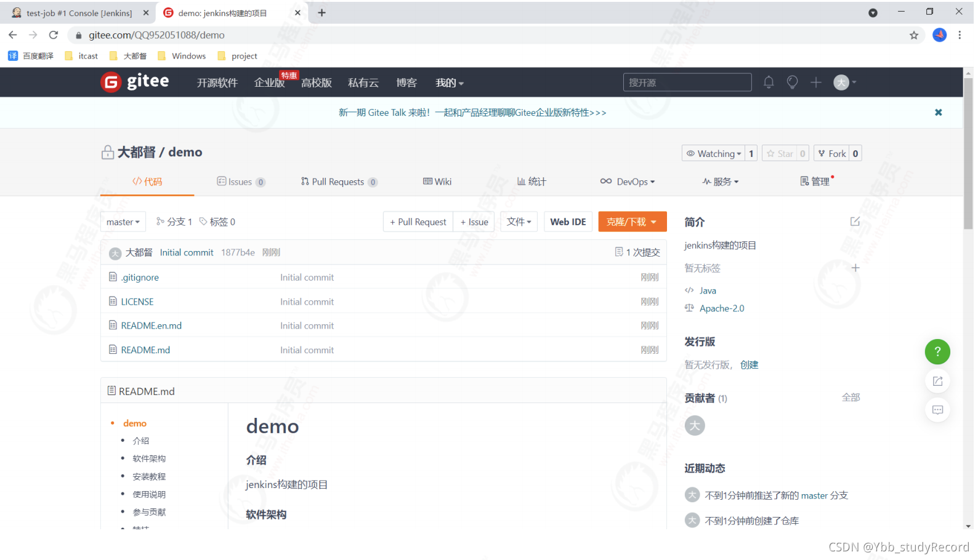This screenshot has width=978, height=560.
Task: Click the + Issue button
Action: click(474, 222)
